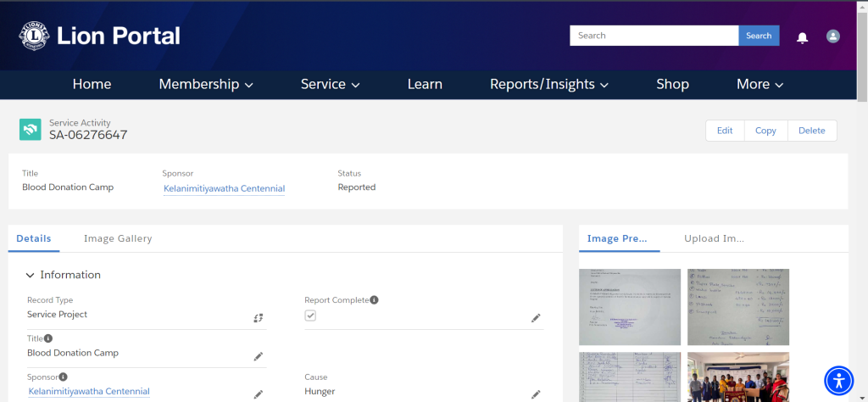Collapse the Information section
Viewport: 868px width, 402px height.
pos(64,275)
